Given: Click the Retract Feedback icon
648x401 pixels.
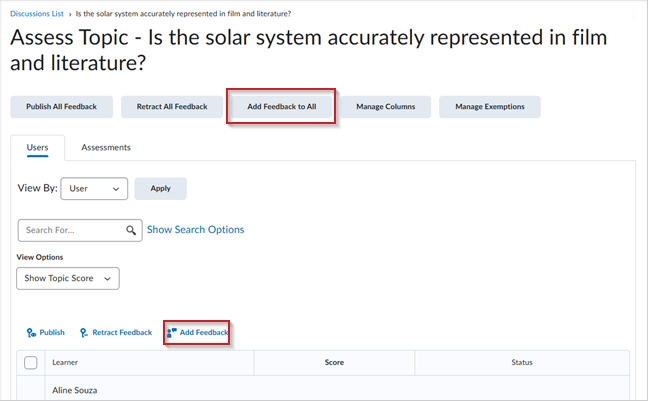Looking at the screenshot, I should (x=84, y=333).
